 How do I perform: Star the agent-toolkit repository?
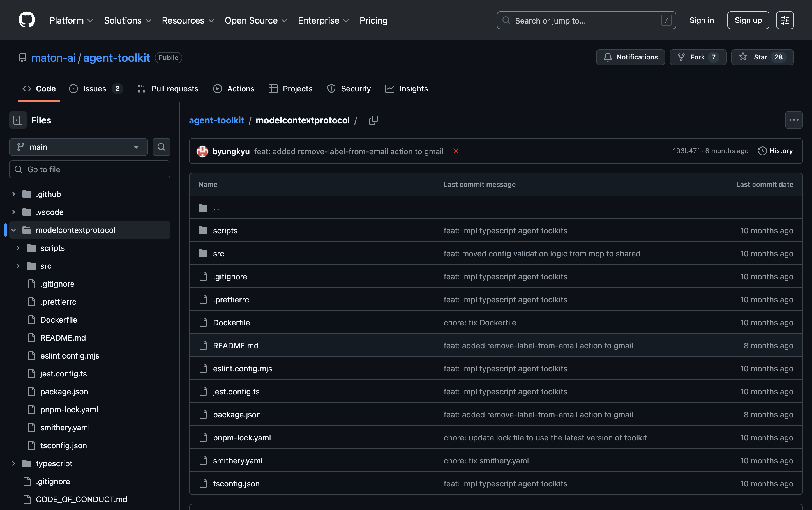[762, 57]
